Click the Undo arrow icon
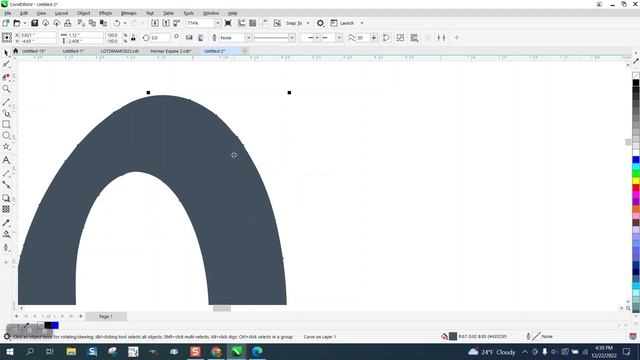640x360 pixels. (x=117, y=23)
